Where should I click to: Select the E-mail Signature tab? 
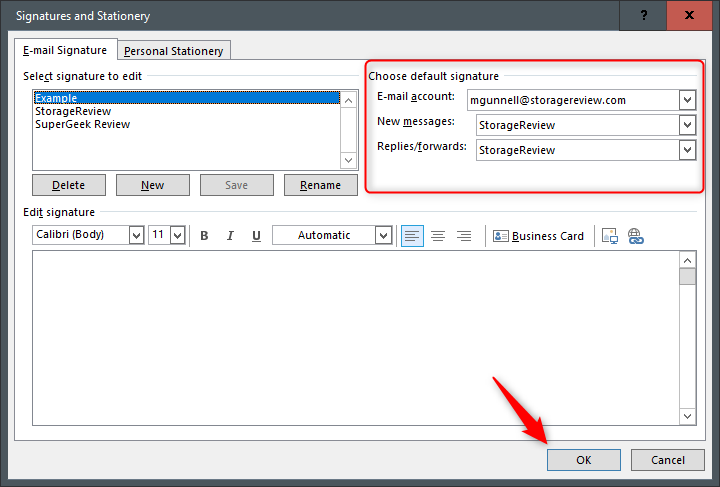(65, 50)
